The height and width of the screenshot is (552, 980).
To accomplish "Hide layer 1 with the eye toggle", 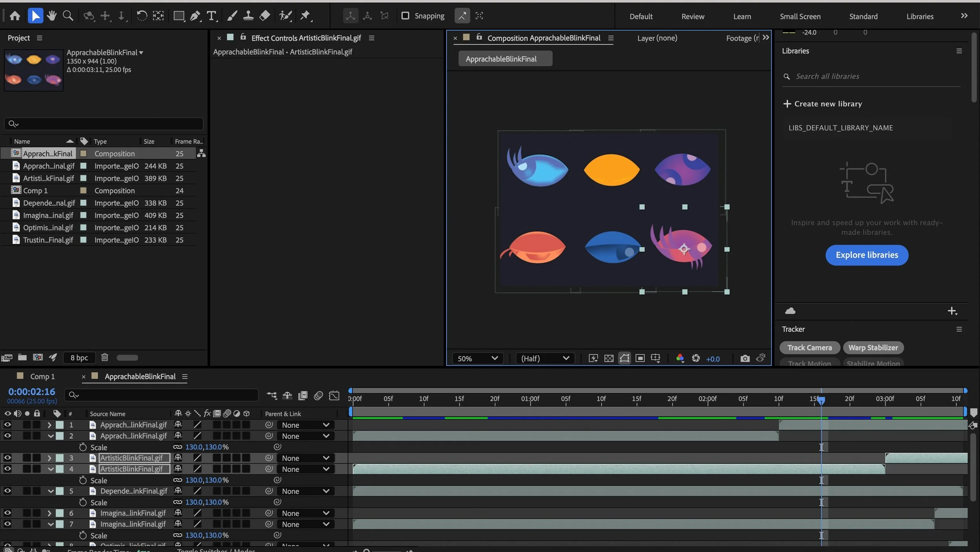I will 7,425.
